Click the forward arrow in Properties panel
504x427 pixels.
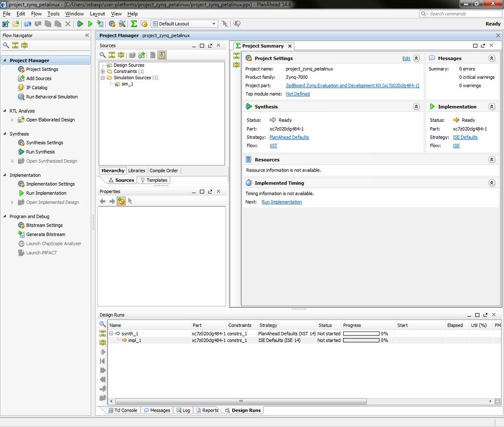(112, 201)
